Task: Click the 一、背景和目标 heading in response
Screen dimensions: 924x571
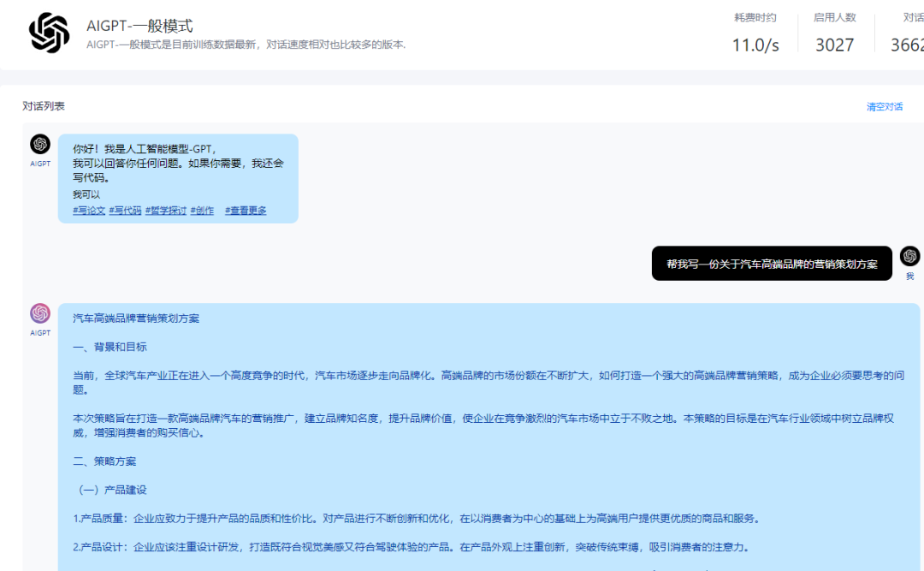Action: pyautogui.click(x=110, y=347)
